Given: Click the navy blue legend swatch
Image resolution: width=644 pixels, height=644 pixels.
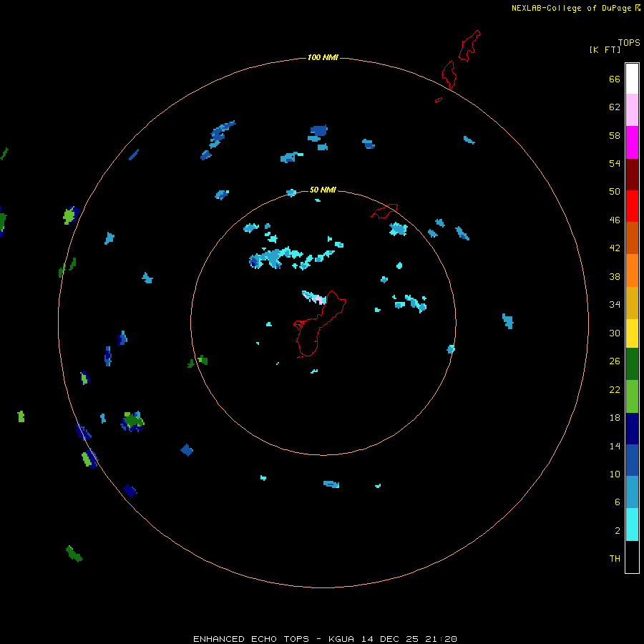Looking at the screenshot, I should pyautogui.click(x=632, y=429).
